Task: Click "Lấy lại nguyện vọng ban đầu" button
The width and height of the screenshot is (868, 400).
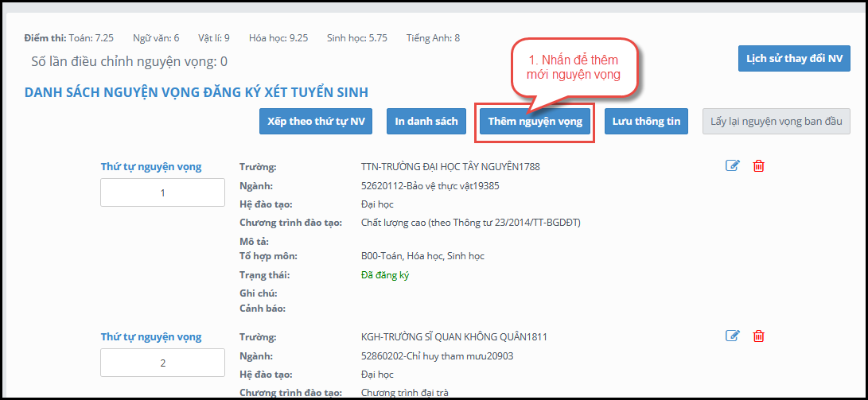Action: [776, 121]
